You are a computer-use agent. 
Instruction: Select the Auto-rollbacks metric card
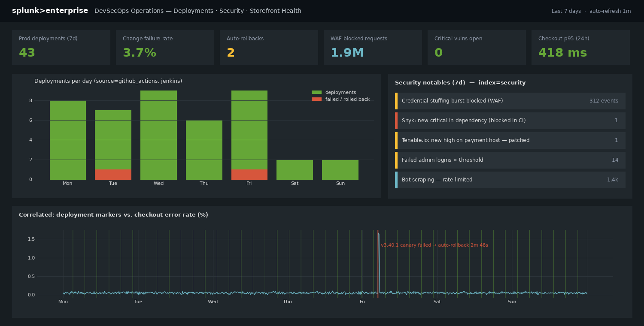coord(269,47)
